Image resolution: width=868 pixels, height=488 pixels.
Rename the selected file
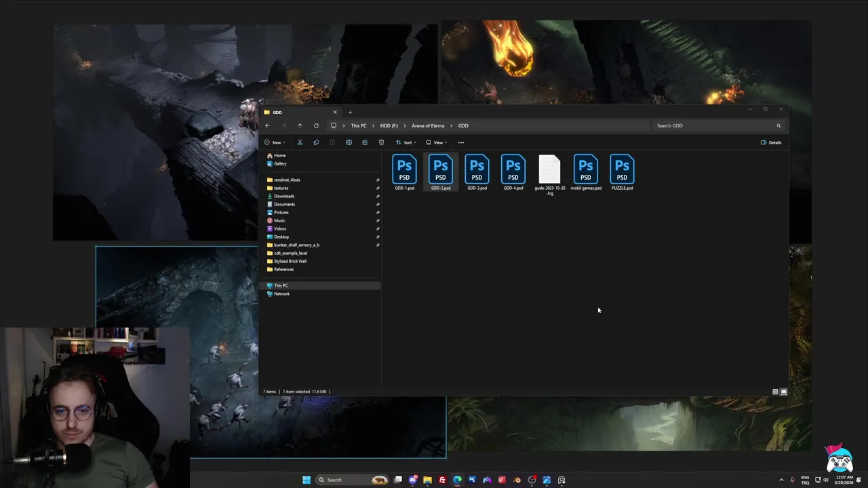[x=349, y=142]
